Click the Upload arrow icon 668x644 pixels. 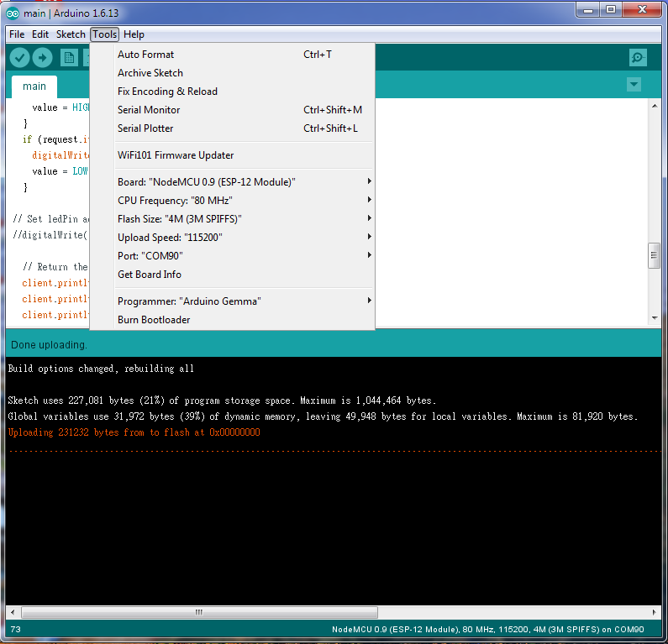[x=43, y=57]
